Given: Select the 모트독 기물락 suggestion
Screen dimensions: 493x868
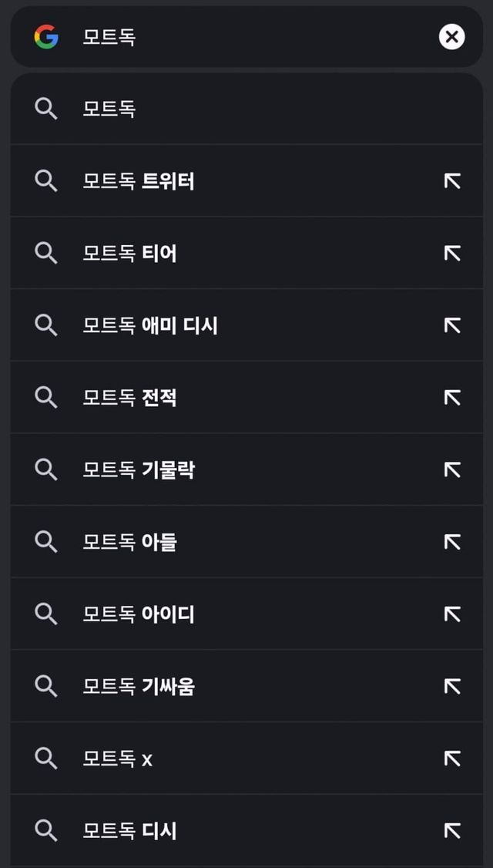Looking at the screenshot, I should tap(139, 469).
